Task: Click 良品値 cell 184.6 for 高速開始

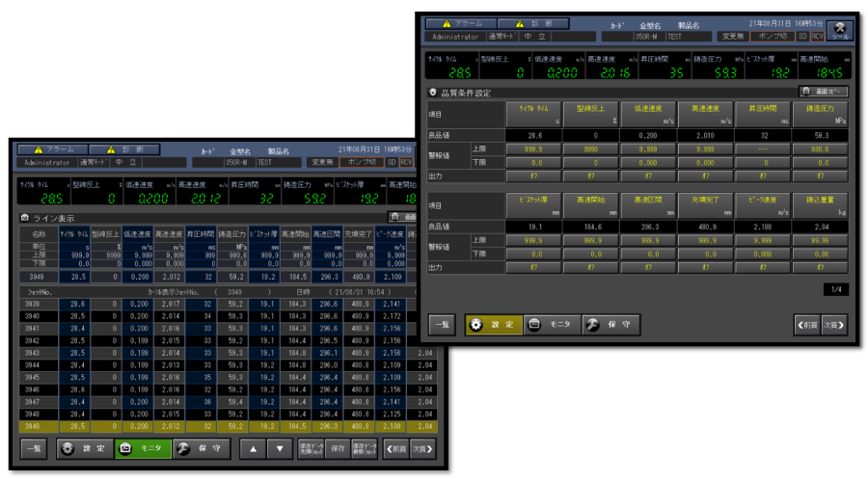Action: [590, 227]
